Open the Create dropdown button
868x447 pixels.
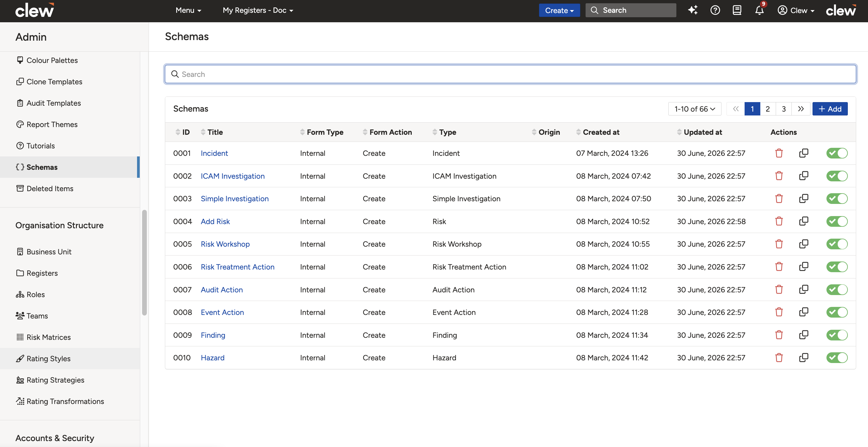[x=559, y=10]
